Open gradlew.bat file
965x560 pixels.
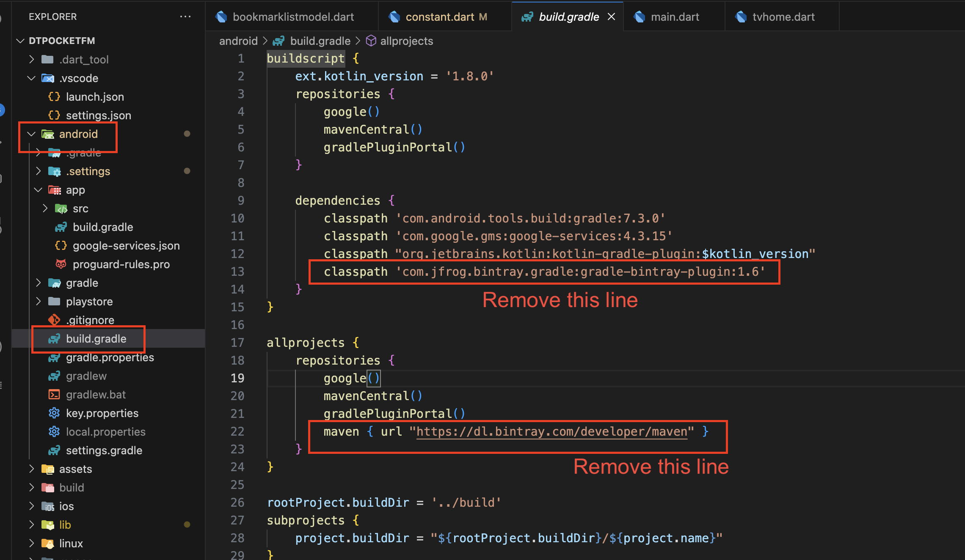[96, 395]
